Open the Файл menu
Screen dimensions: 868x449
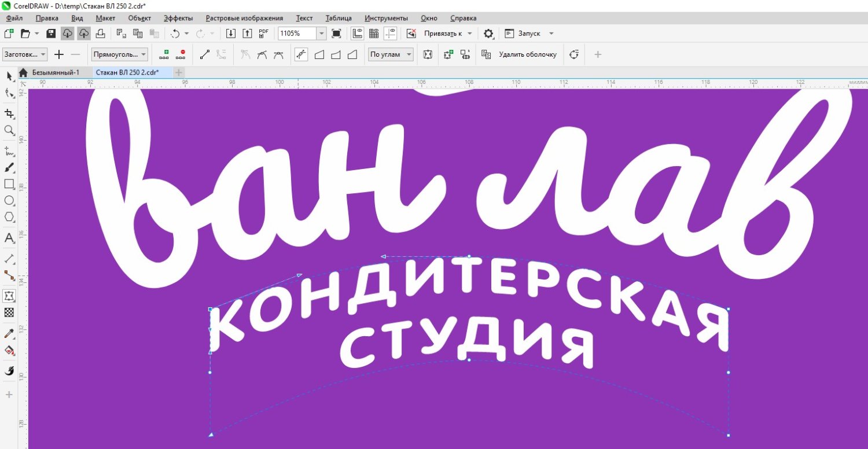[x=14, y=18]
